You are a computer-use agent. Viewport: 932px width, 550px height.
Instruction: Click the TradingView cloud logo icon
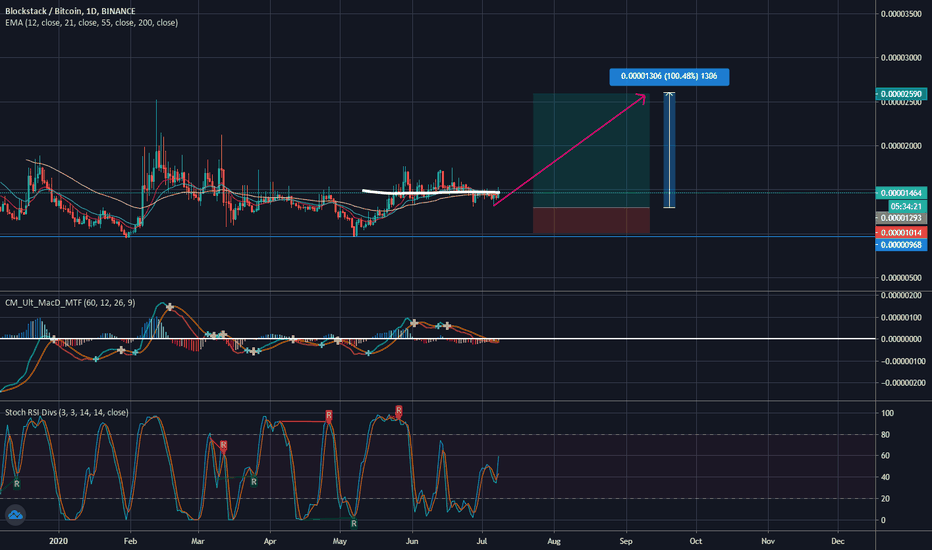coord(15,514)
